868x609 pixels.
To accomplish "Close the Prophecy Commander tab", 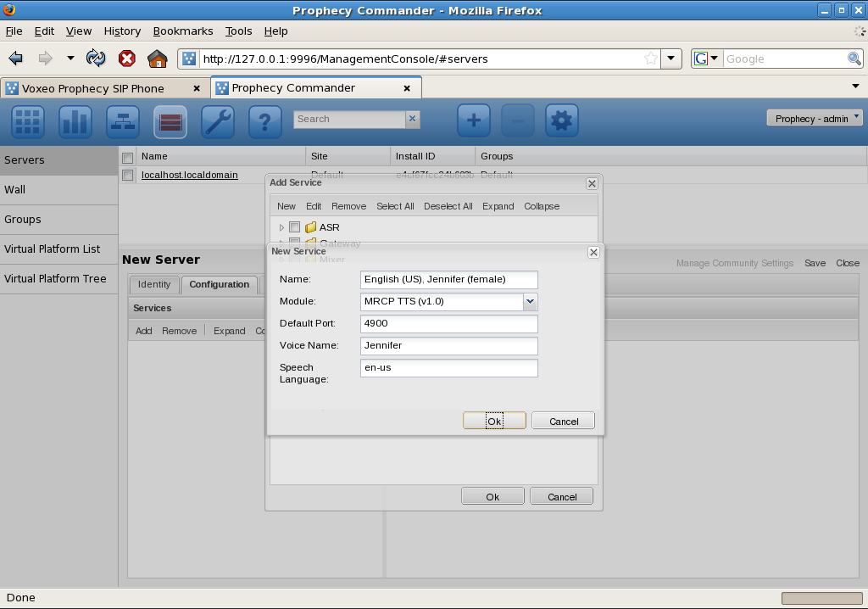I will 407,88.
